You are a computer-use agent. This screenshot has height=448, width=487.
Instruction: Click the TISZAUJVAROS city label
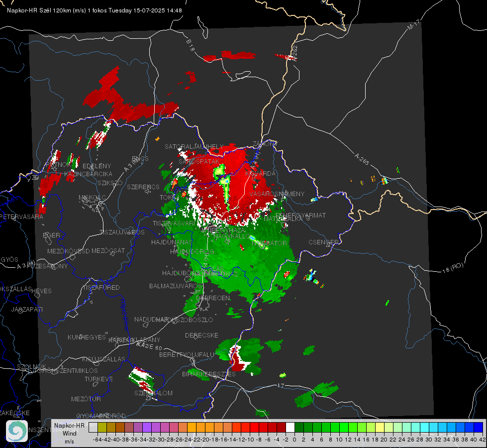coord(122,232)
